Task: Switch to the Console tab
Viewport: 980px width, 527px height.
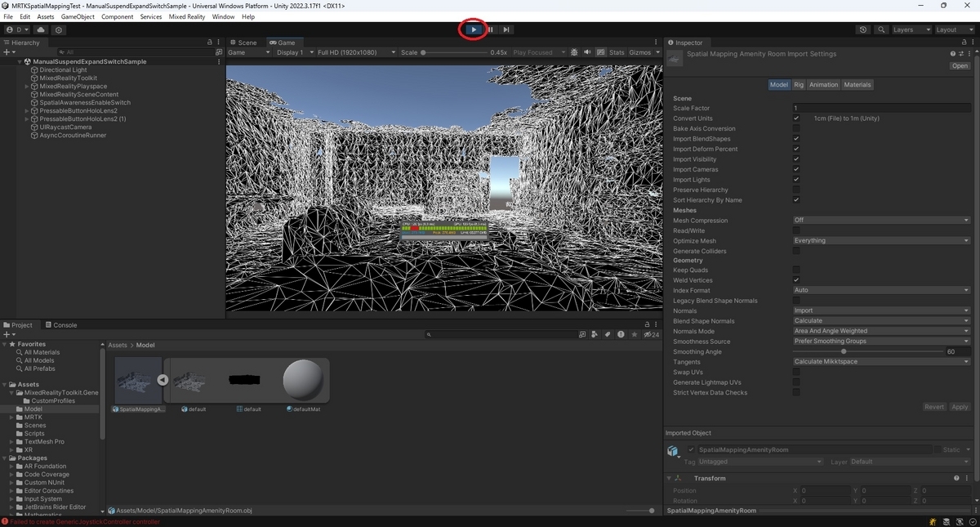Action: [x=60, y=325]
